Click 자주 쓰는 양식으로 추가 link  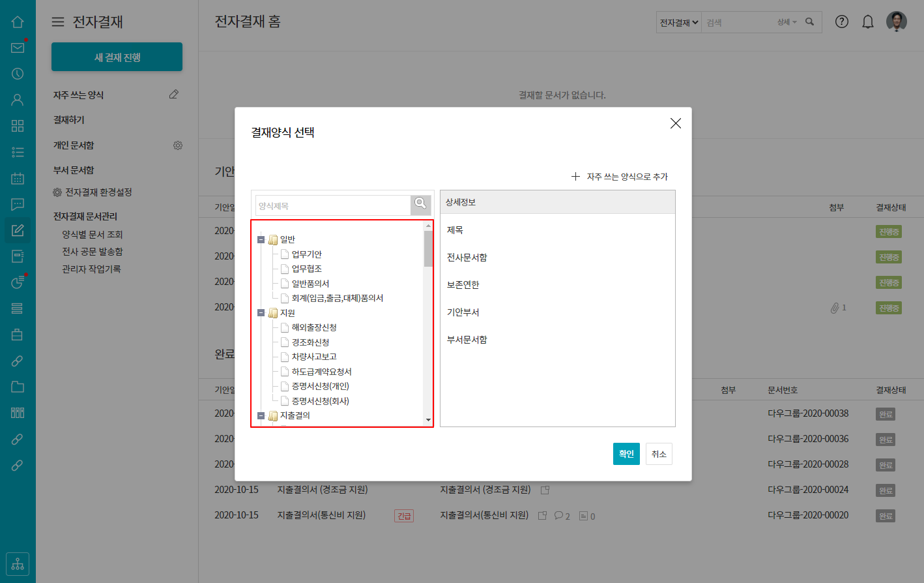click(620, 177)
